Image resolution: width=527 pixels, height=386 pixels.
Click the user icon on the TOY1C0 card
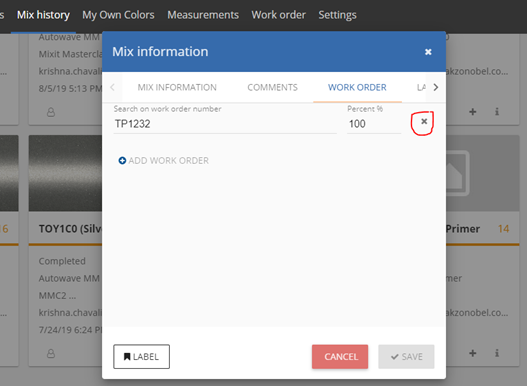coord(51,353)
